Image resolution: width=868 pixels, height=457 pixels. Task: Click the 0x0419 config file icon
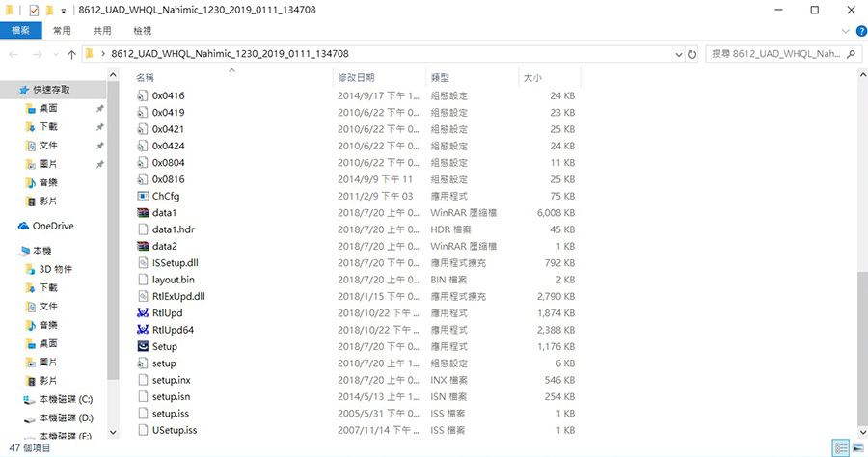tap(143, 112)
